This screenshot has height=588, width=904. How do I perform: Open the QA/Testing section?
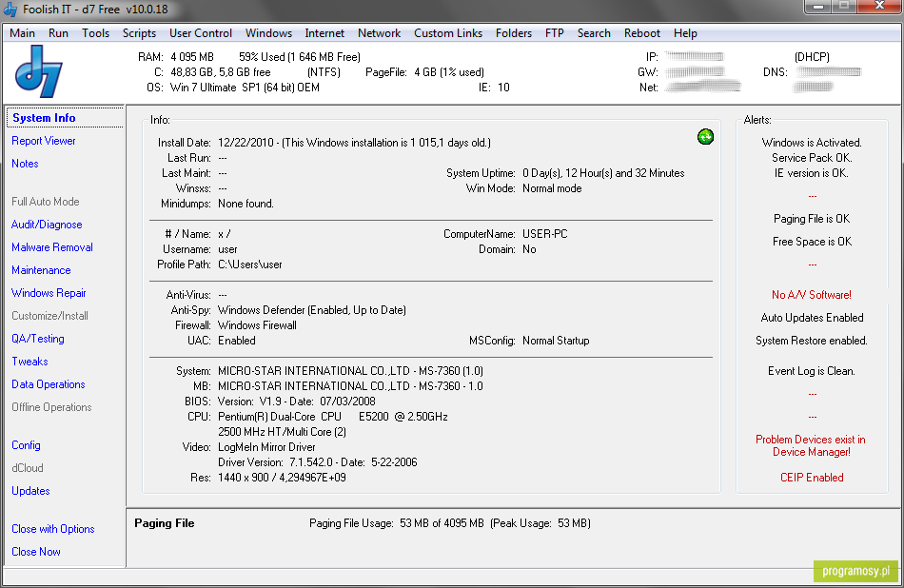pos(37,339)
